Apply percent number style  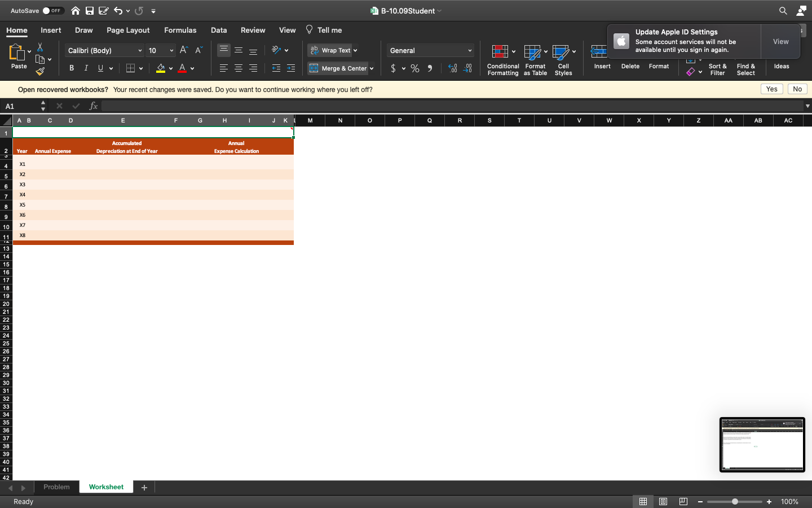click(x=414, y=68)
